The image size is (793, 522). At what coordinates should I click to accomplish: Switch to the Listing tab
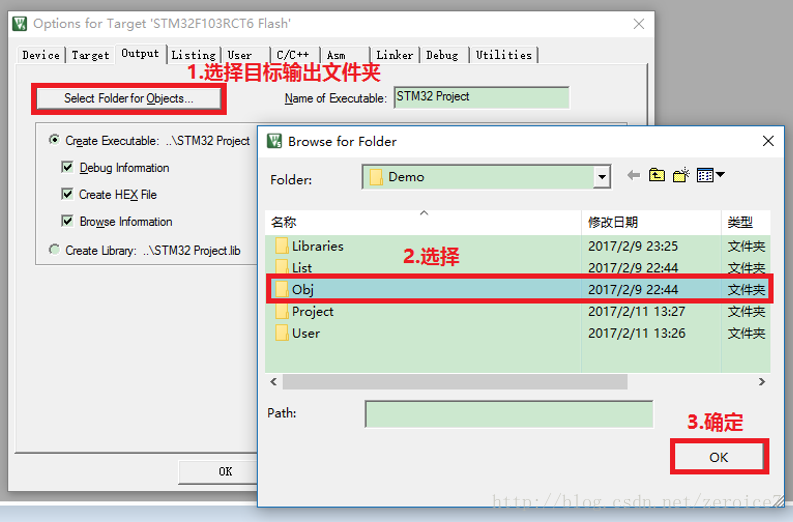[194, 55]
